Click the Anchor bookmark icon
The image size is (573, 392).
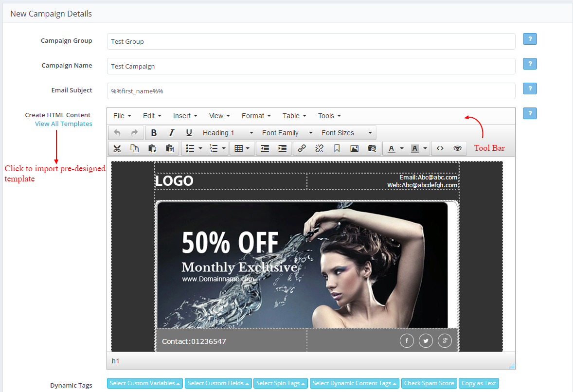tap(337, 149)
